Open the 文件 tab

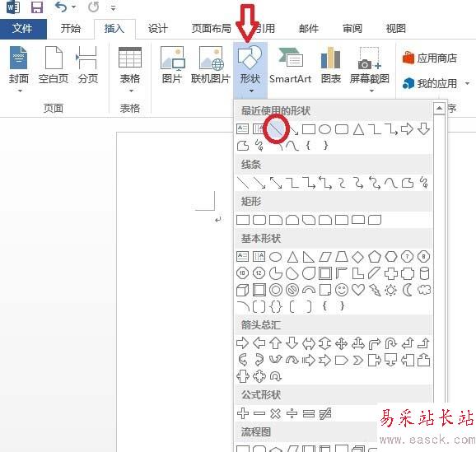click(x=22, y=29)
